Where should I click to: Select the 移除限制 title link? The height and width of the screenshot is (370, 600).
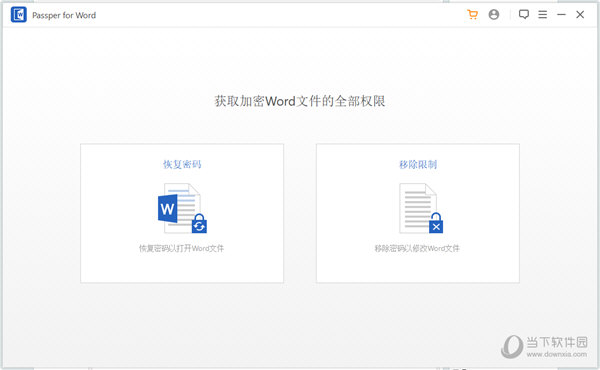pyautogui.click(x=418, y=165)
